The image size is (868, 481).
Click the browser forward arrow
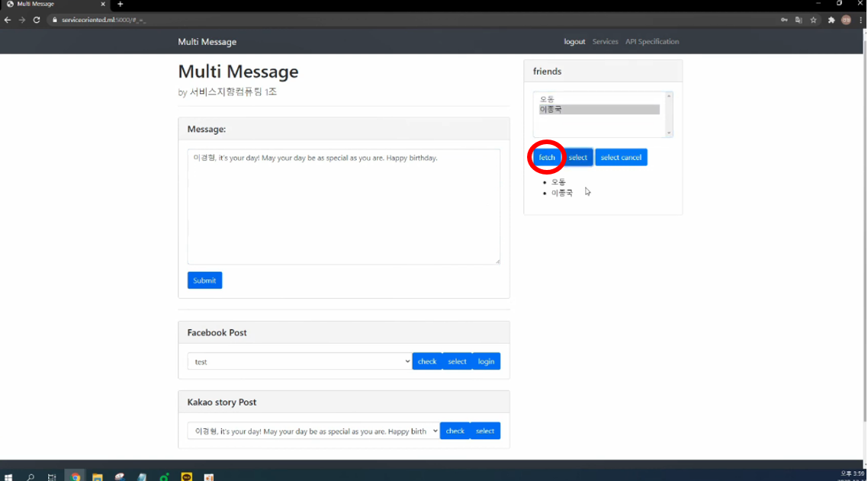(x=22, y=20)
